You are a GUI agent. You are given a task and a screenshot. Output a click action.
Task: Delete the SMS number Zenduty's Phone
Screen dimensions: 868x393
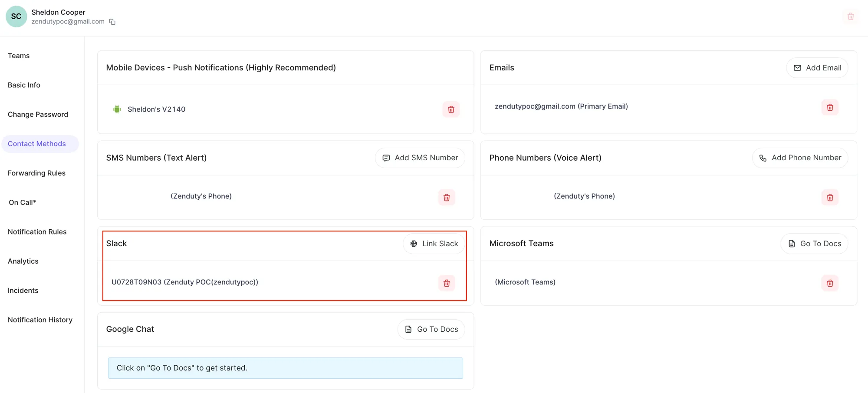click(447, 198)
